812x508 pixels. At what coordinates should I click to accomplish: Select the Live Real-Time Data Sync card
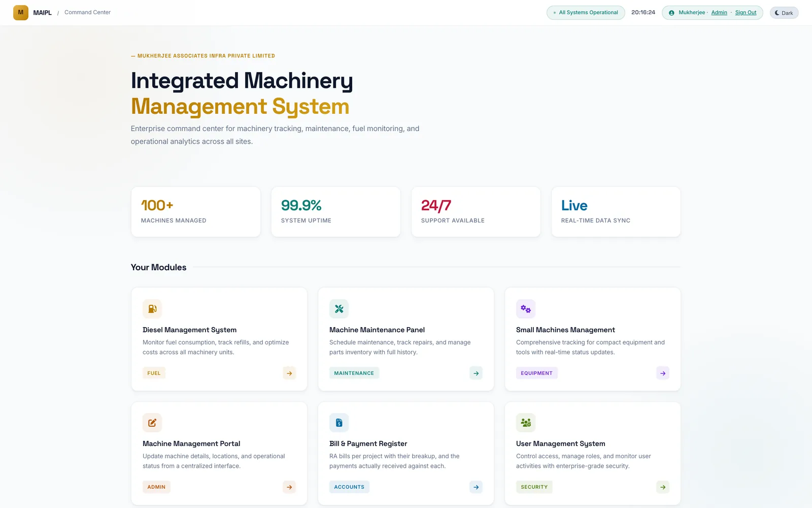pos(616,212)
